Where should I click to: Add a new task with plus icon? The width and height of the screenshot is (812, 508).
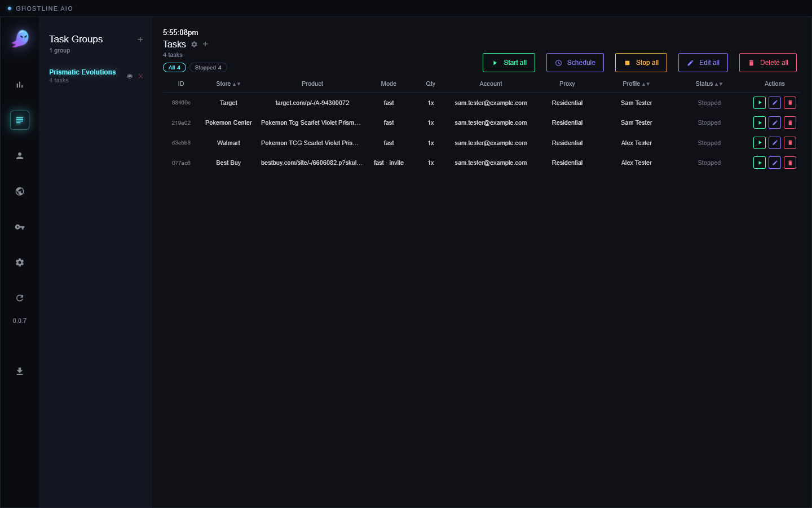coord(205,44)
